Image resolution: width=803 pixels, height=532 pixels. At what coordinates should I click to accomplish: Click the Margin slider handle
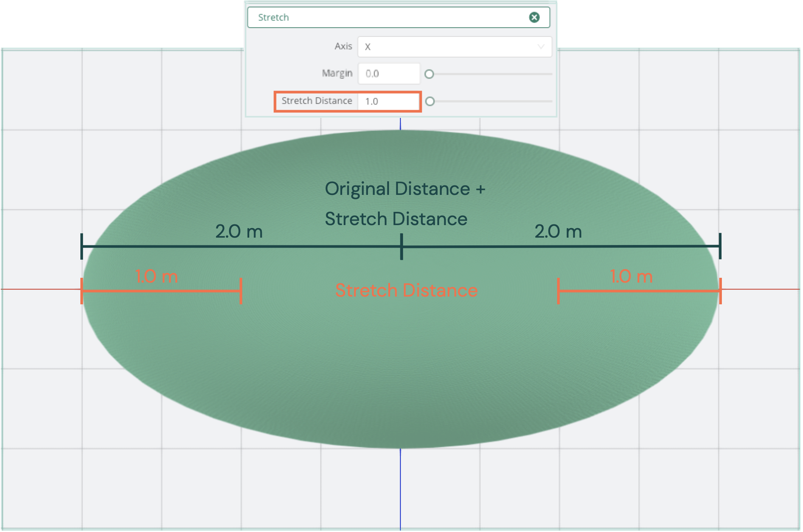(429, 74)
